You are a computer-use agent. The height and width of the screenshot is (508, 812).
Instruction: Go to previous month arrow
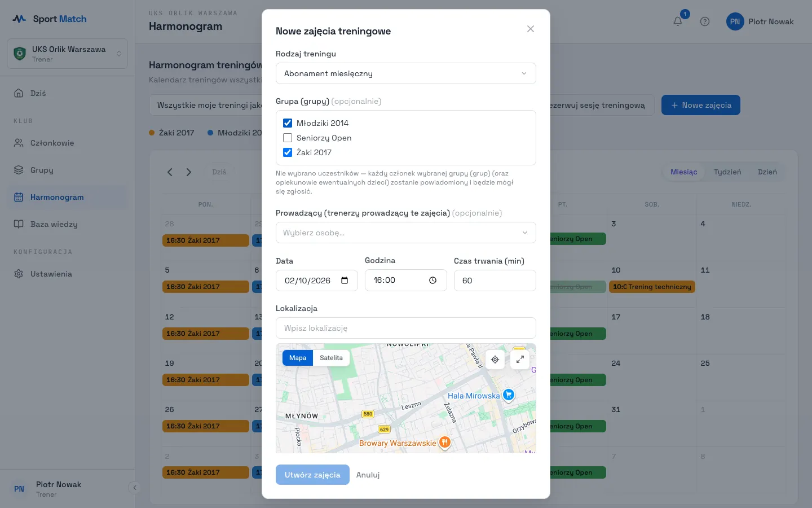[x=170, y=172]
